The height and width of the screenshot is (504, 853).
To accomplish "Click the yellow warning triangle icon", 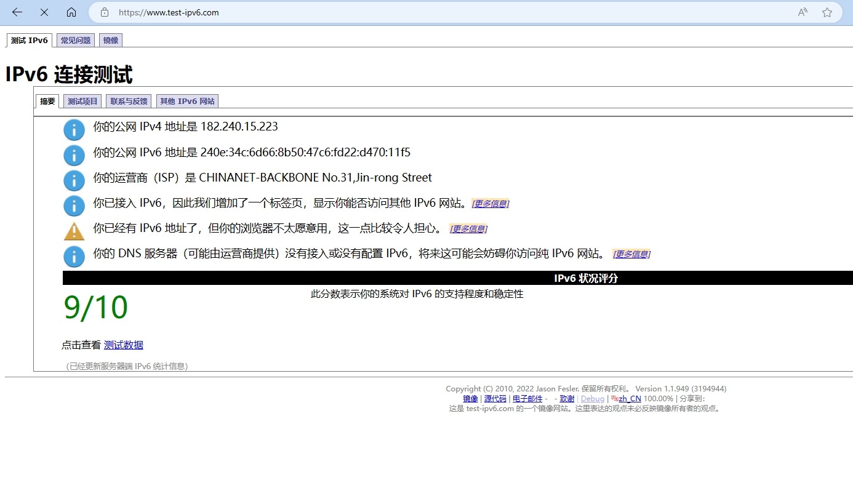I will coord(74,231).
